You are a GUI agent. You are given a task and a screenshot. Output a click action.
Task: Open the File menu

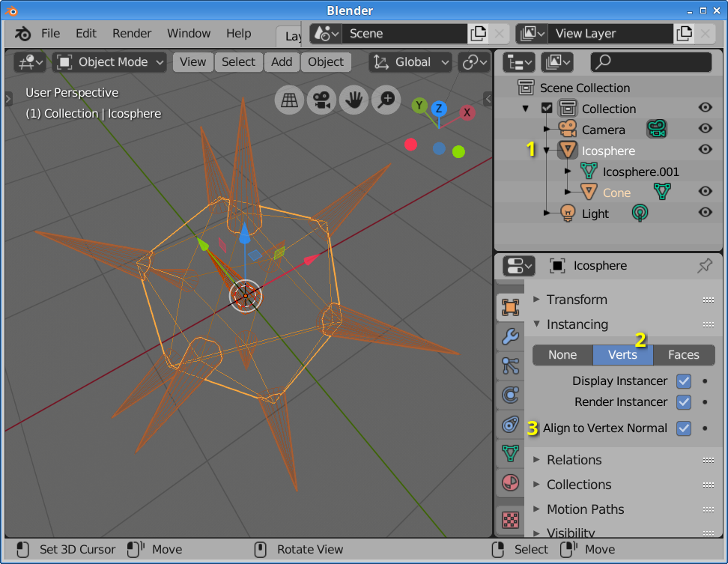tap(50, 34)
